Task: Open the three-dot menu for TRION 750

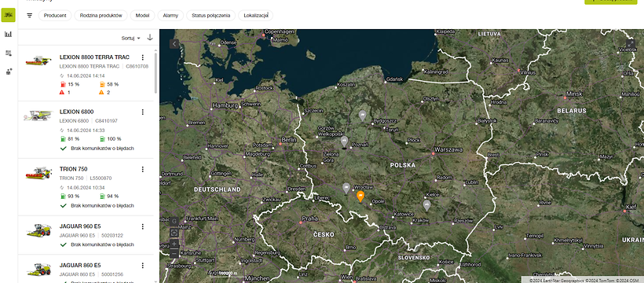Action: (x=142, y=169)
